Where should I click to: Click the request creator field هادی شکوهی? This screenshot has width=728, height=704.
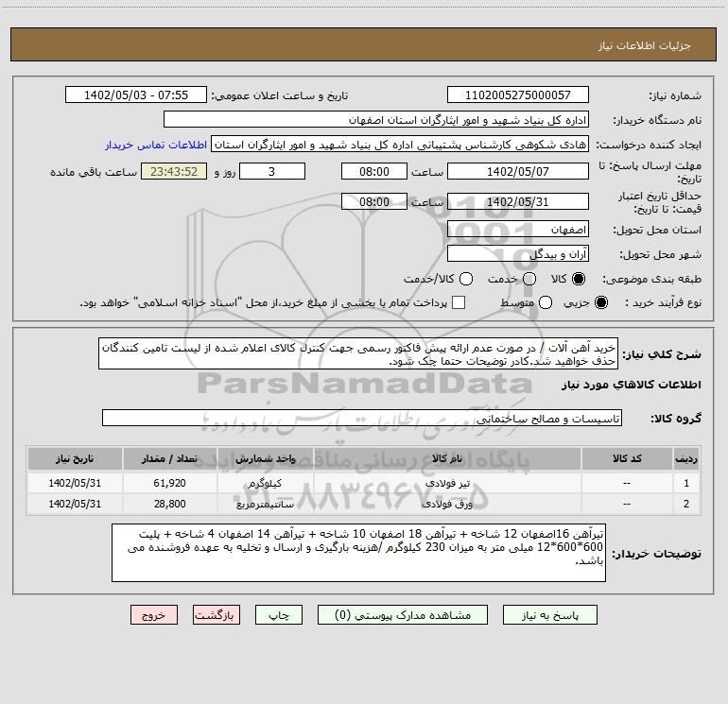400,145
